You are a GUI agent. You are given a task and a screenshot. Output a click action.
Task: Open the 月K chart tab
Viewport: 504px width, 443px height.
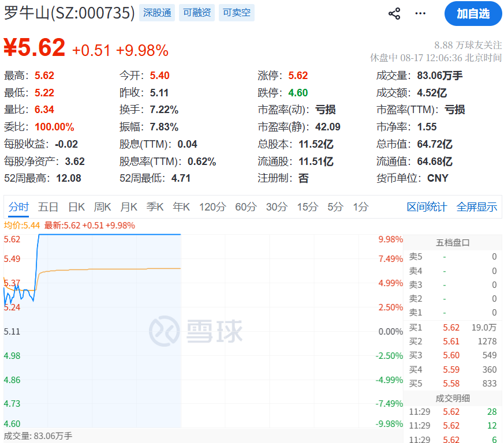point(129,207)
